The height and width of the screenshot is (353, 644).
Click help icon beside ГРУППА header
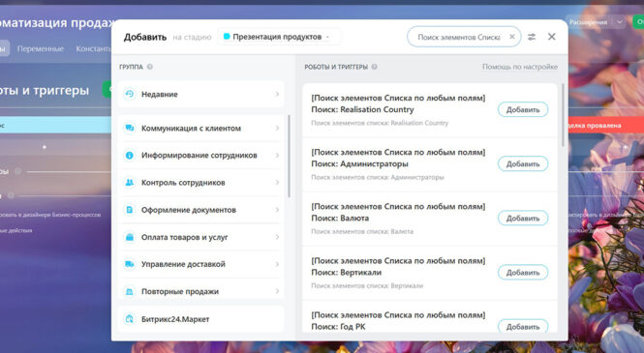[150, 67]
